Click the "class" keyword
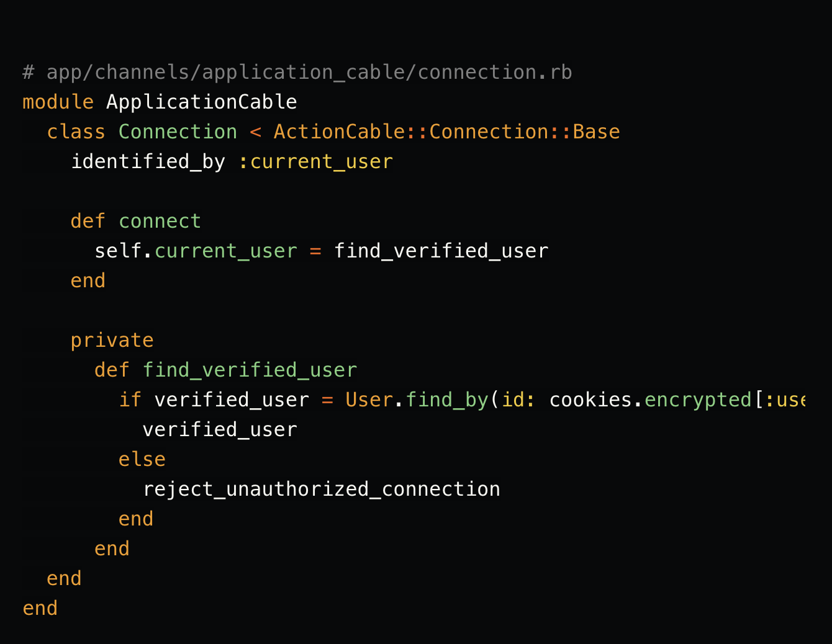Screen dimensions: 832x644 pyautogui.click(x=76, y=132)
